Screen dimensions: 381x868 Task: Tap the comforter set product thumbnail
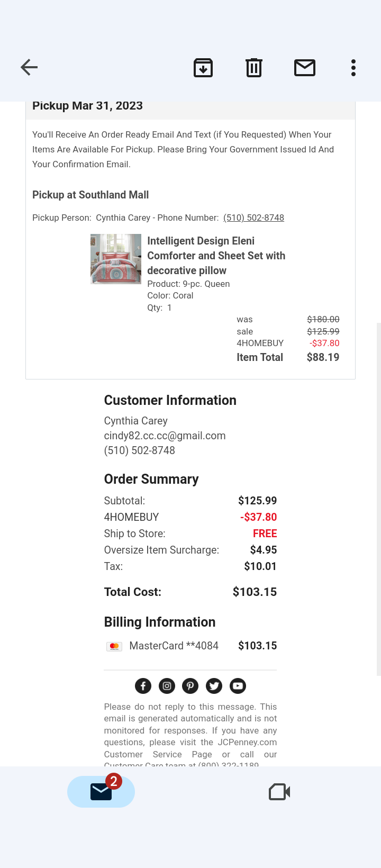pyautogui.click(x=116, y=259)
